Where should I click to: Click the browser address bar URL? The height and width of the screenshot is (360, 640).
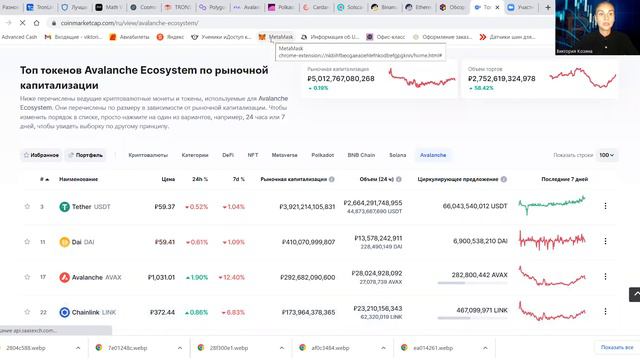tap(129, 23)
